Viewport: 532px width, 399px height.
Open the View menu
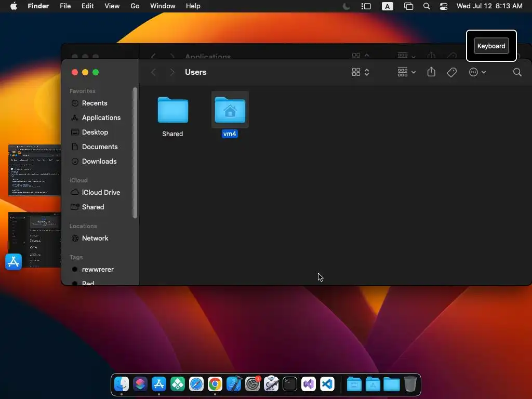(112, 6)
